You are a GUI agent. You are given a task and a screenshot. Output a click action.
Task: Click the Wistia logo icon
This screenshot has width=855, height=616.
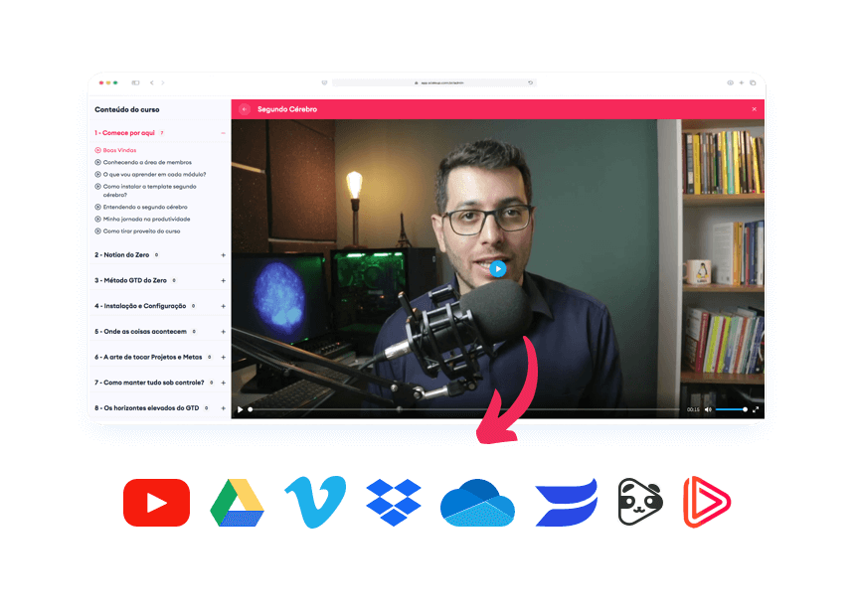566,502
